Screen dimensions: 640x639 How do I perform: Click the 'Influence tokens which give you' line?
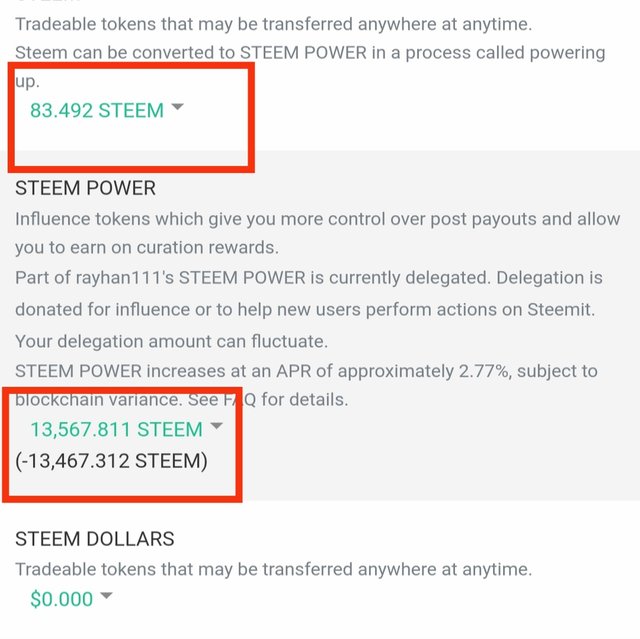point(318,219)
